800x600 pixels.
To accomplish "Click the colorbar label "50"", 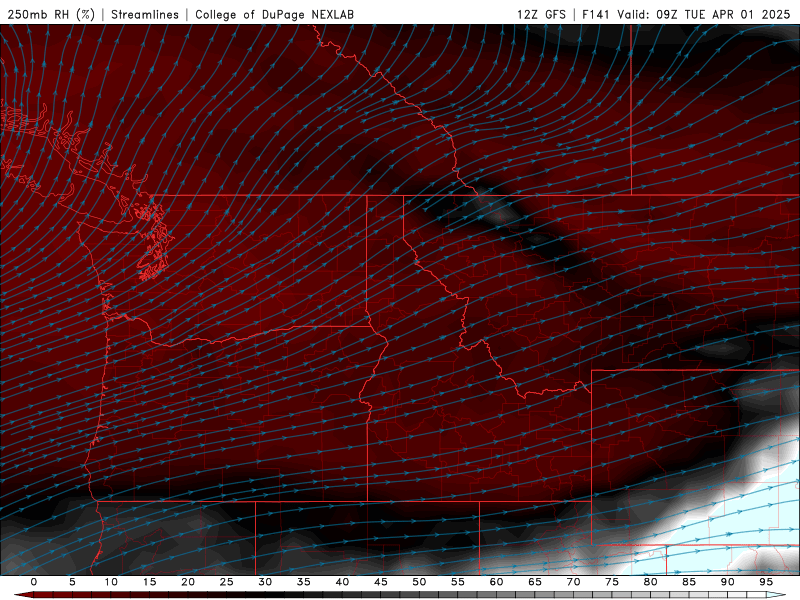I will [419, 582].
